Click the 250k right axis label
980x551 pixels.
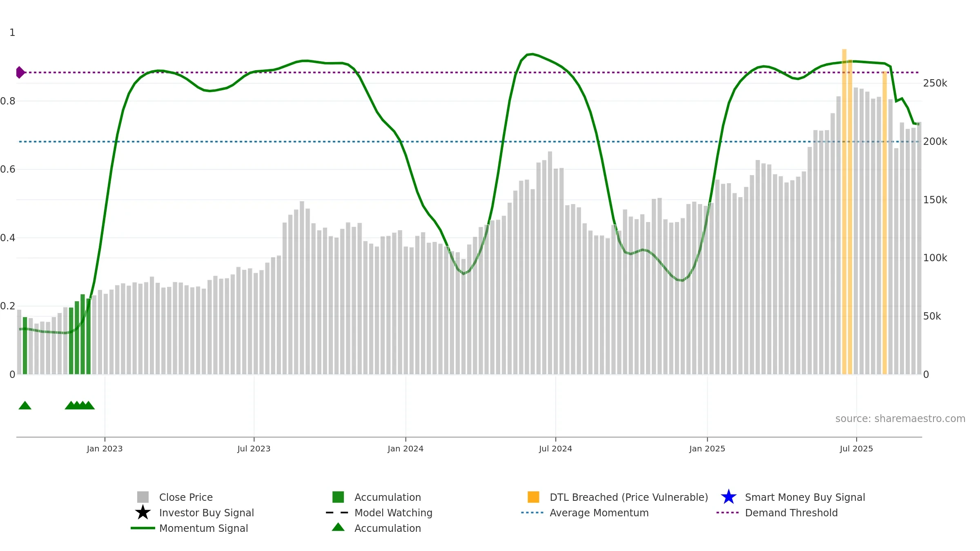pyautogui.click(x=935, y=83)
